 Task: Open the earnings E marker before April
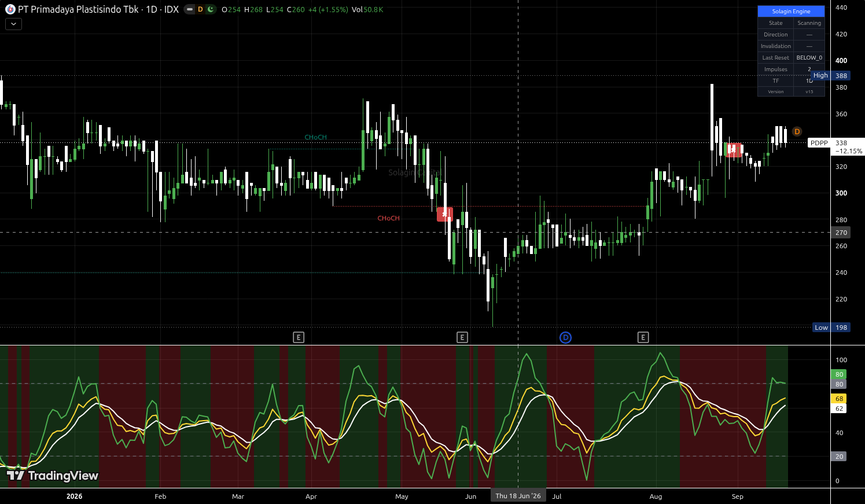[x=299, y=337]
